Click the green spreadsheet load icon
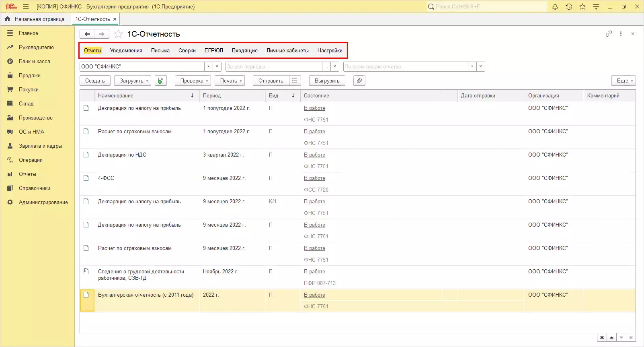 pyautogui.click(x=160, y=81)
